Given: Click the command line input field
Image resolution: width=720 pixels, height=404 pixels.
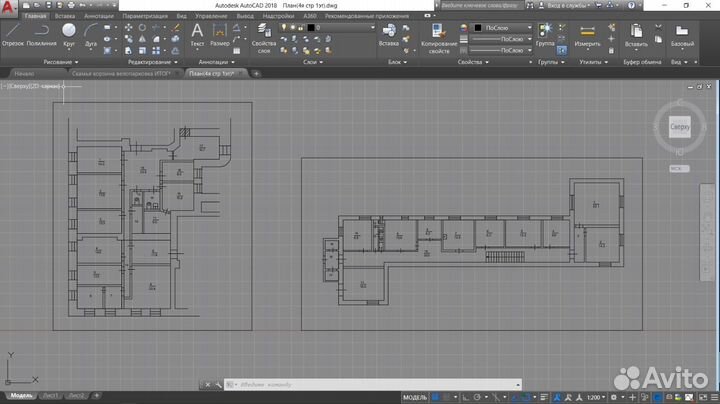Looking at the screenshot, I should (370, 384).
